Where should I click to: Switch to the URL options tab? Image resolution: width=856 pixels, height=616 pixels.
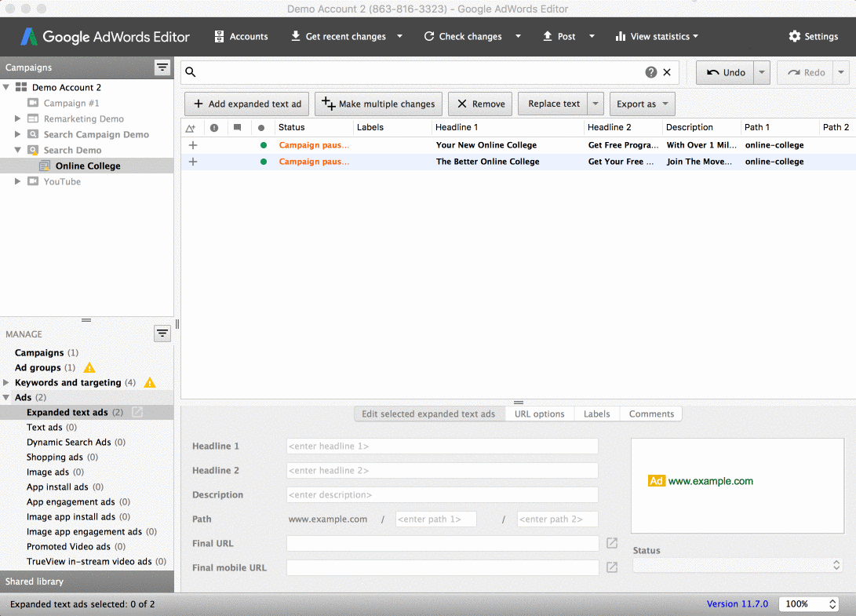539,414
